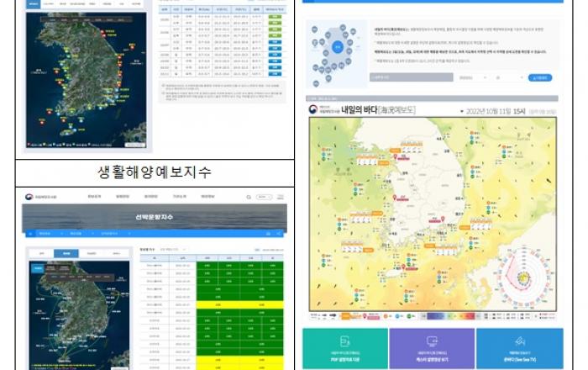
Task: Click the home icon in the blue breadcrumb bar
Action: [x=29, y=233]
